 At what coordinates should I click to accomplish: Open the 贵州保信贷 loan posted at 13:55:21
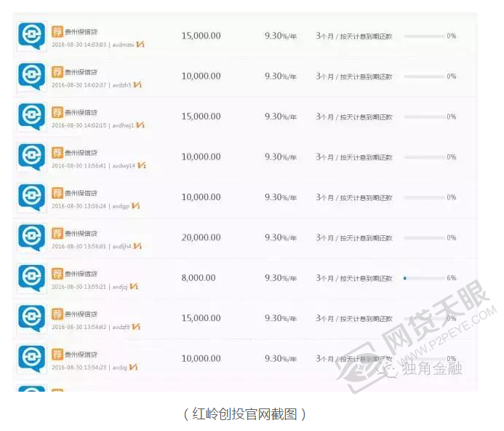(x=81, y=274)
